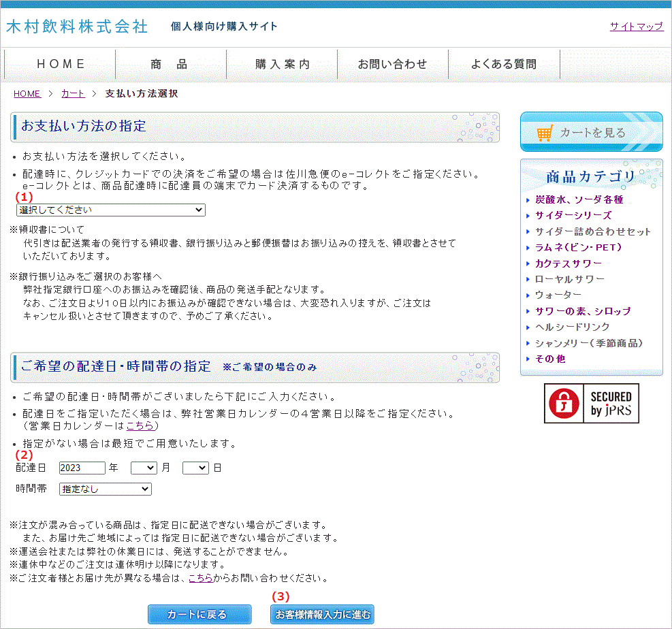Click the お客様情報入力に進む button
The height and width of the screenshot is (629, 672).
click(322, 614)
